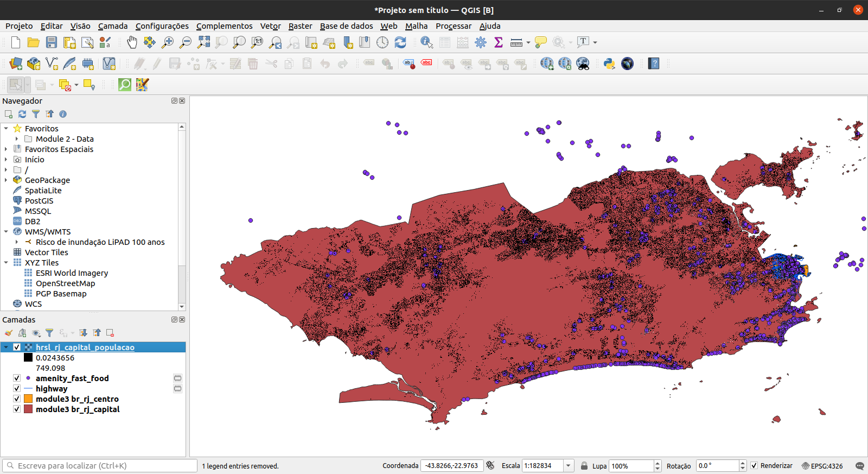Open the Python console icon
This screenshot has width=868, height=474.
[609, 64]
